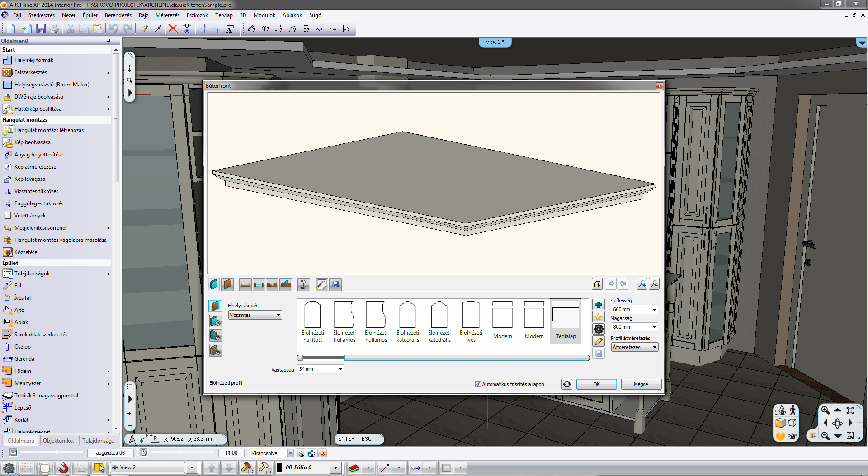
Task: Switch to the Tulajdonság tab
Action: (x=99, y=441)
